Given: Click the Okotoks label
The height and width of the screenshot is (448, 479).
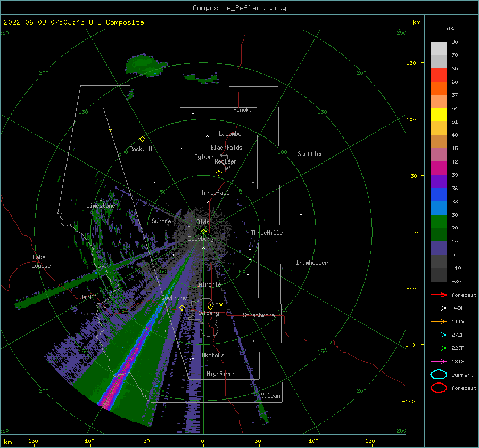Looking at the screenshot, I should click(x=213, y=355).
